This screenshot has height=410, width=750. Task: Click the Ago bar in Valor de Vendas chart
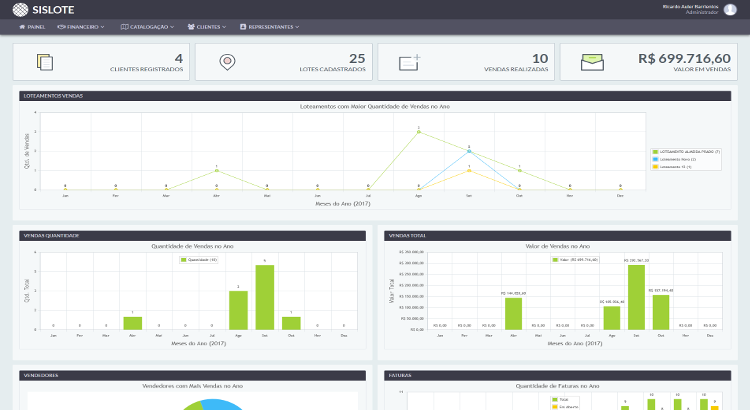tap(612, 318)
